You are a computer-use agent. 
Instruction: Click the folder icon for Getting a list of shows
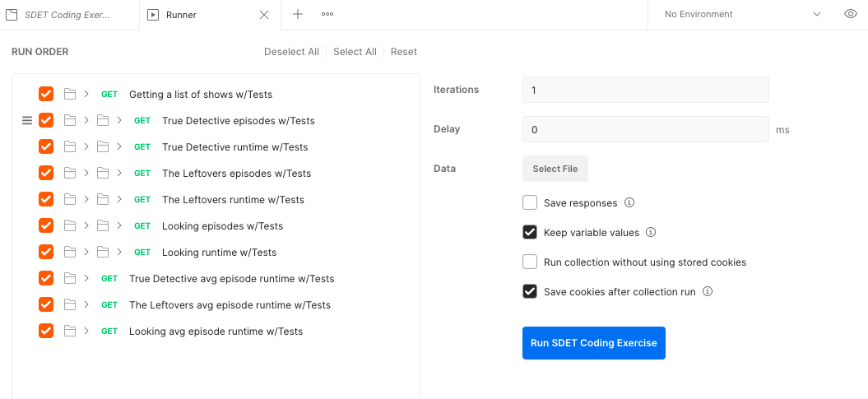point(69,94)
